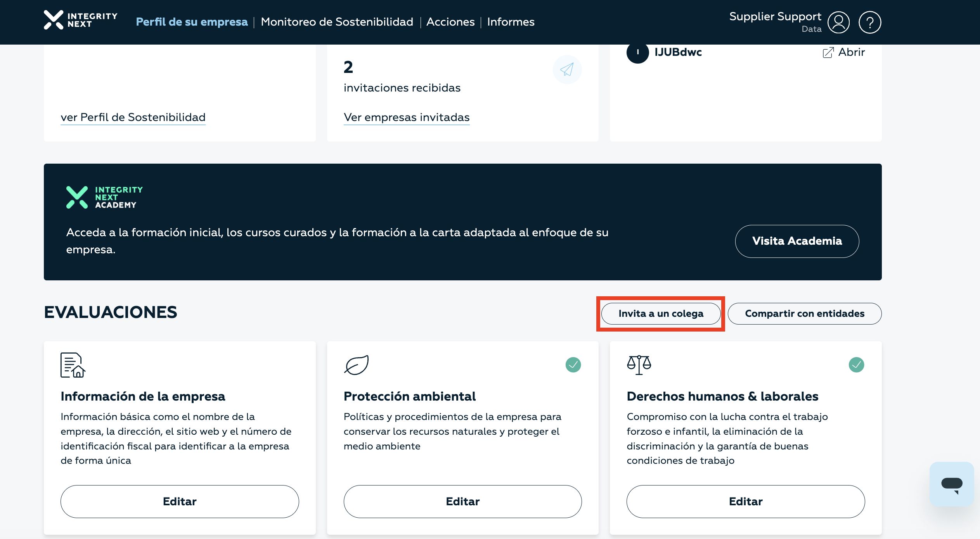The image size is (980, 539).
Task: Open the user account profile icon
Action: 838,22
